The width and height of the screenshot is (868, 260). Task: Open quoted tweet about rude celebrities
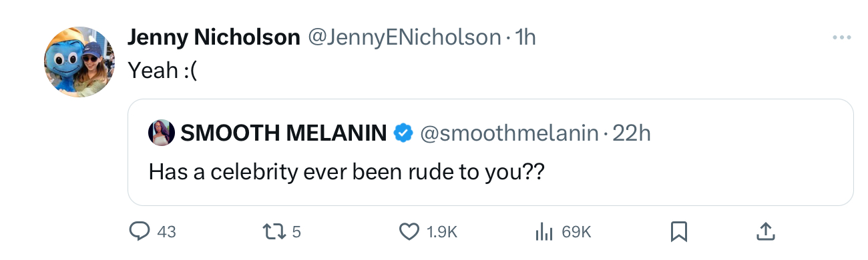[x=491, y=152]
